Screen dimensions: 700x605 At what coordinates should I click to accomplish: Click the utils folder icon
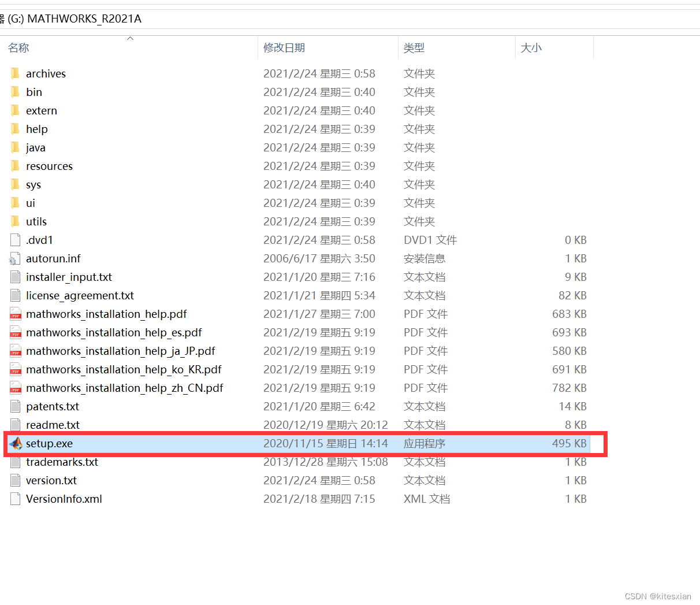[16, 221]
